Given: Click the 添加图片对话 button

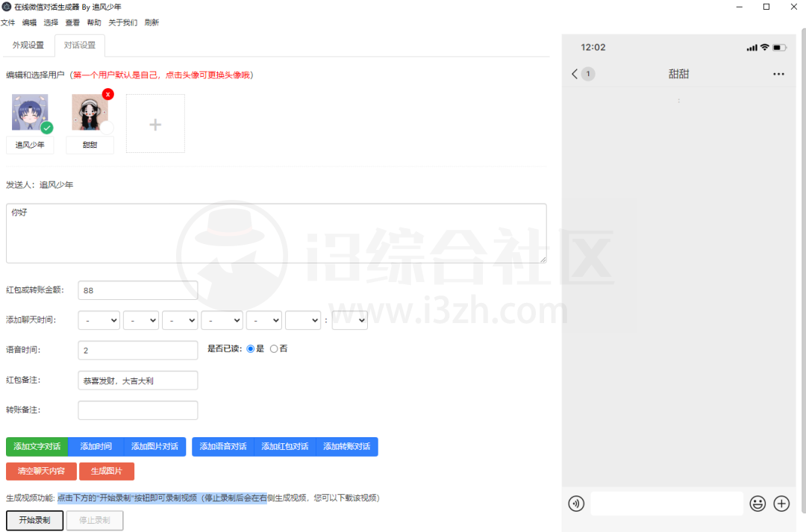Looking at the screenshot, I should point(154,447).
